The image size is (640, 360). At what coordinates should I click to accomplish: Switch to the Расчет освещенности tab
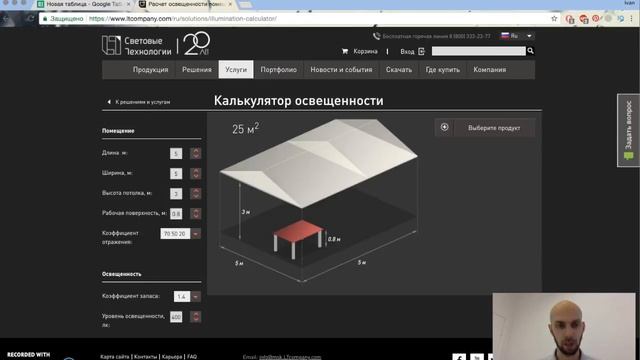[186, 4]
